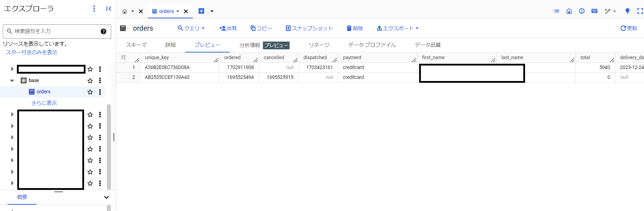644x211 pixels.
Task: Click the home icon in top-right toolbar
Action: [x=569, y=11]
